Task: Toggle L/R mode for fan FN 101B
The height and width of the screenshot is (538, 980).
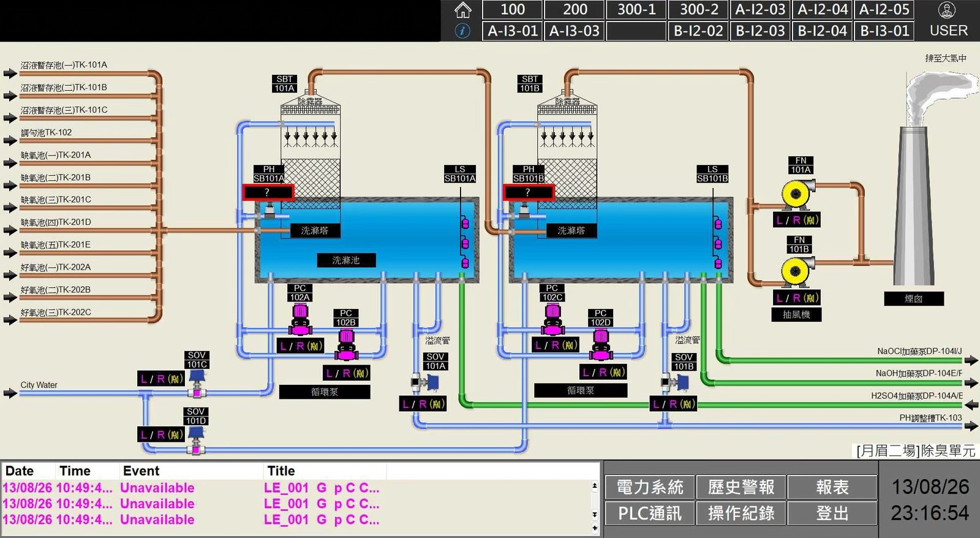Action: [x=797, y=298]
